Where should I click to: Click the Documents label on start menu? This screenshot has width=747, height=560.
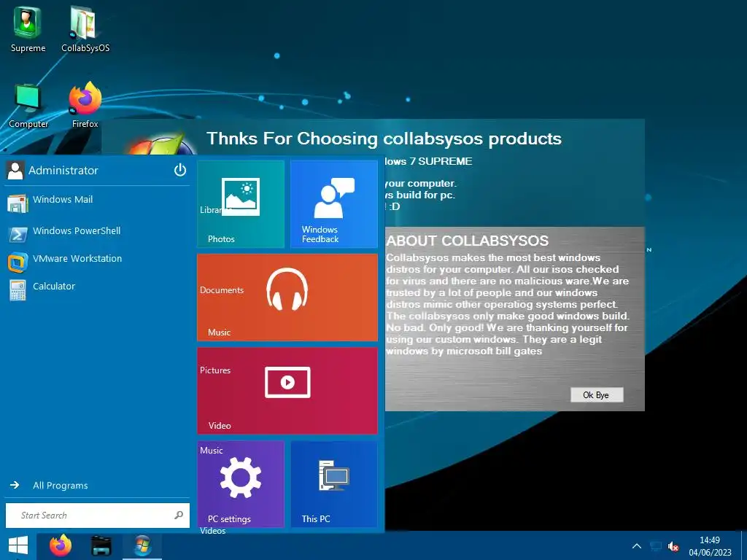[222, 290]
